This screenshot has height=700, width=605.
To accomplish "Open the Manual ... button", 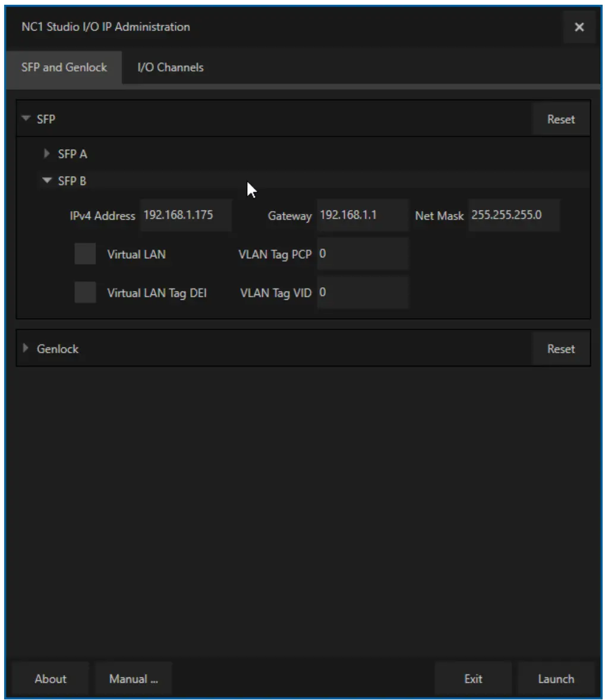I will (x=133, y=679).
